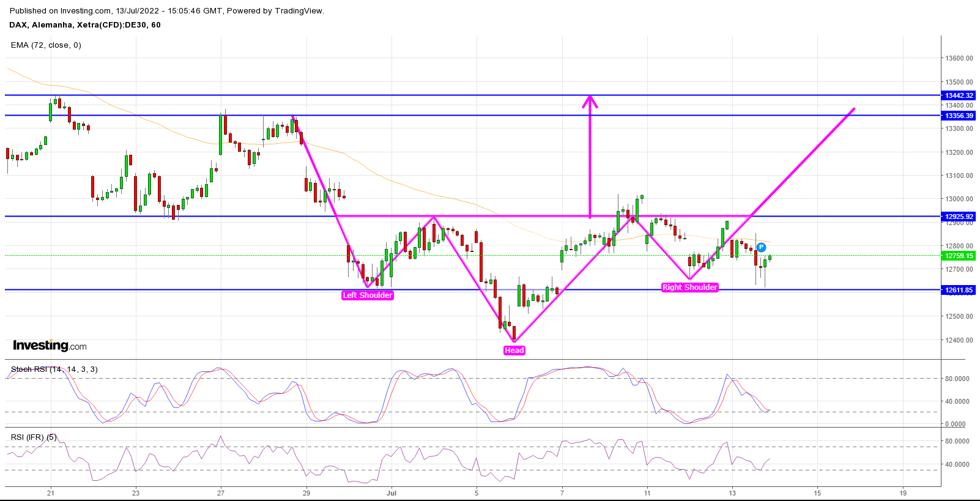Screen dimensions: 980x501
Task: Click the 12500.00 price axis tick
Action: pos(959,317)
